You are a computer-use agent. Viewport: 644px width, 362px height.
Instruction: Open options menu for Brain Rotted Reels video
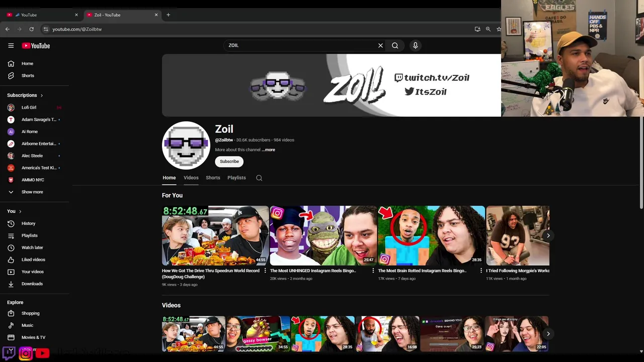(481, 271)
